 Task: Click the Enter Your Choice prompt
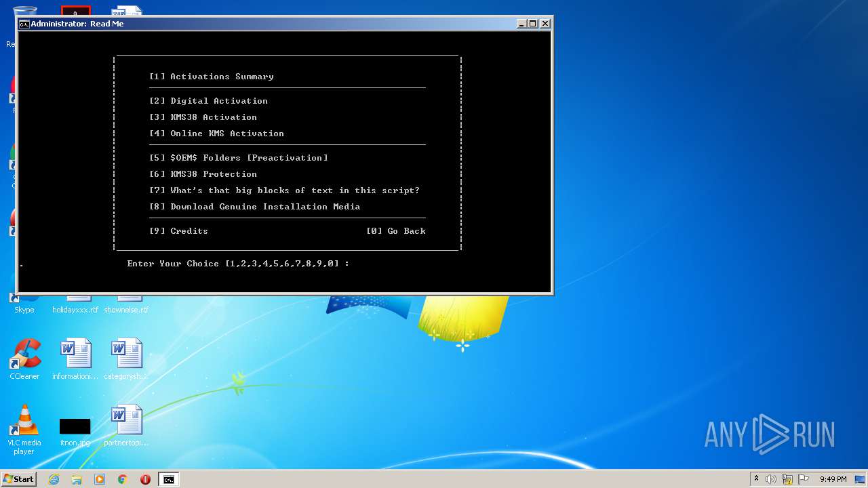coord(238,264)
